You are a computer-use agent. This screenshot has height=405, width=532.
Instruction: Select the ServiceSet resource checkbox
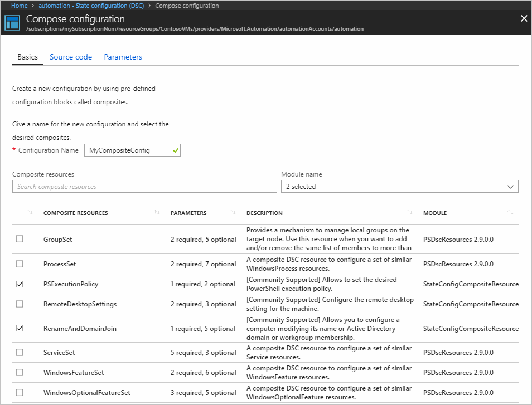pos(20,353)
